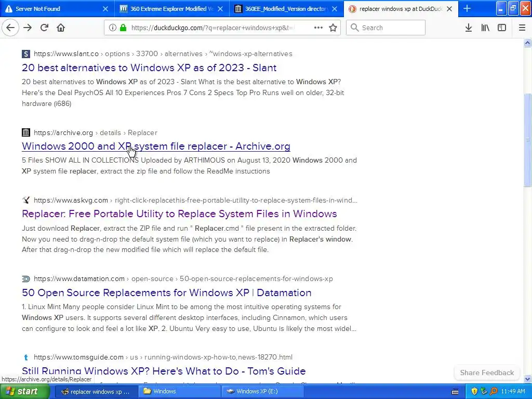Open Replacer: Free Portable Utility link
The width and height of the screenshot is (532, 399).
pos(179,214)
